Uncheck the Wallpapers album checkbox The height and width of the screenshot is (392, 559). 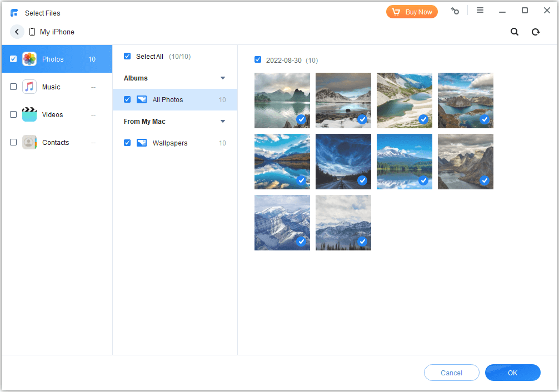point(127,143)
